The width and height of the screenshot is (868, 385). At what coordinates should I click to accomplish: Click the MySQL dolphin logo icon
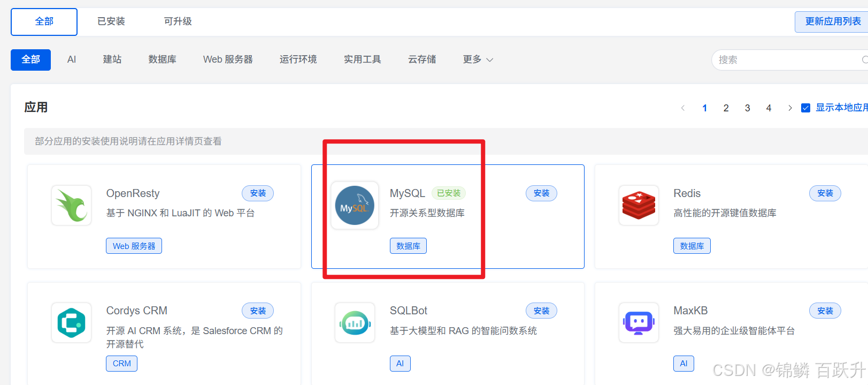(x=355, y=206)
